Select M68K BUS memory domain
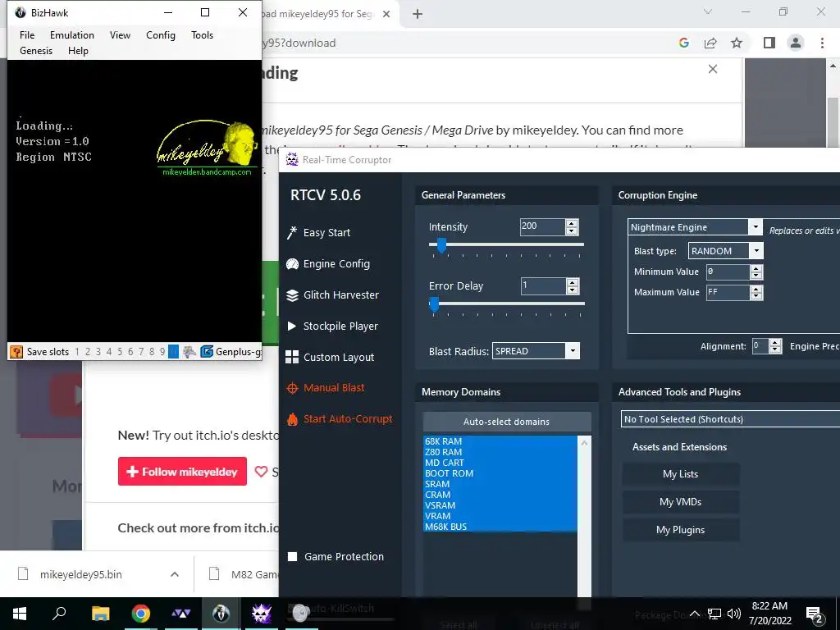This screenshot has width=840, height=630. tap(500, 527)
